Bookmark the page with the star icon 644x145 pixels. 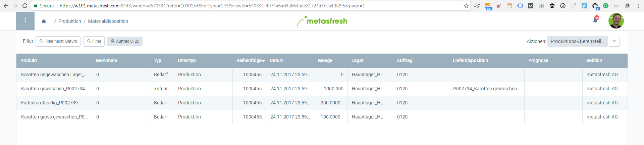[x=466, y=6]
